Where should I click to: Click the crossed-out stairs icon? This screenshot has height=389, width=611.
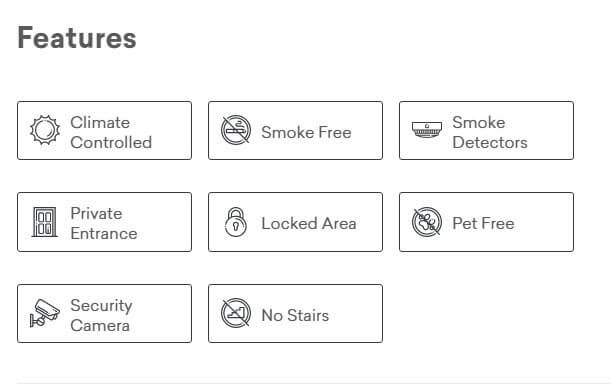click(x=236, y=313)
